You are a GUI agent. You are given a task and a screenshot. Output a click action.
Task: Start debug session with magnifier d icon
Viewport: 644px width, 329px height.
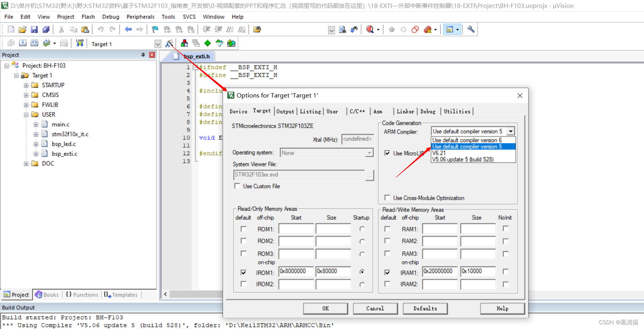pos(370,29)
